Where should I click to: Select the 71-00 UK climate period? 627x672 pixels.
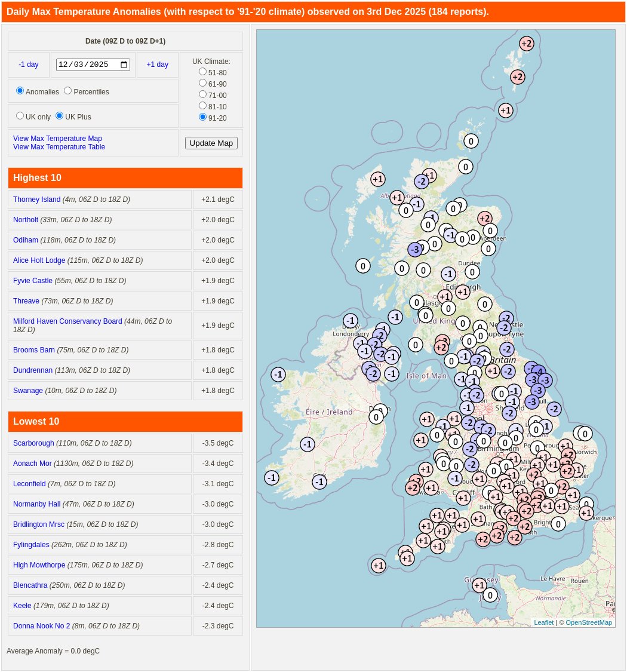pos(202,94)
